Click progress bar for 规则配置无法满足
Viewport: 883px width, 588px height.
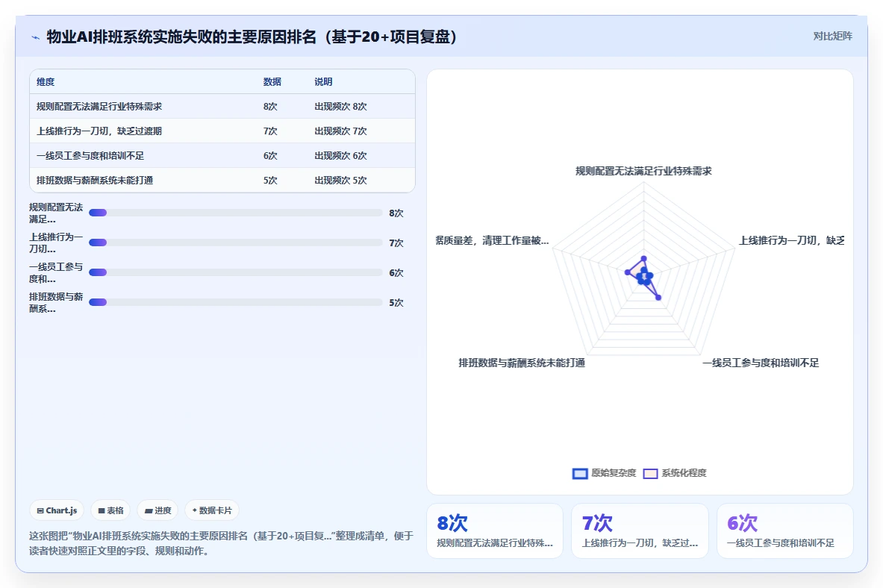click(235, 213)
